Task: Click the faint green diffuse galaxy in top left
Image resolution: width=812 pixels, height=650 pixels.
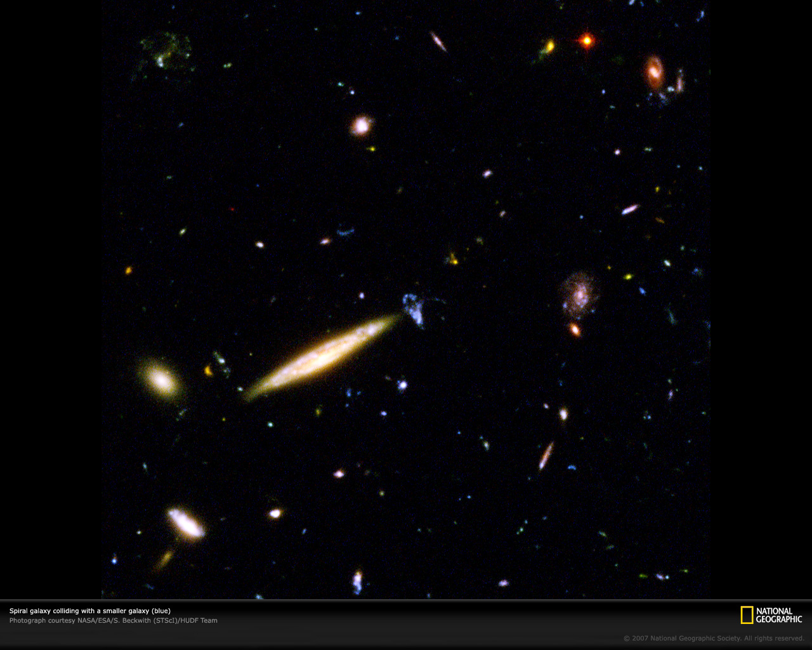Action: coord(164,53)
